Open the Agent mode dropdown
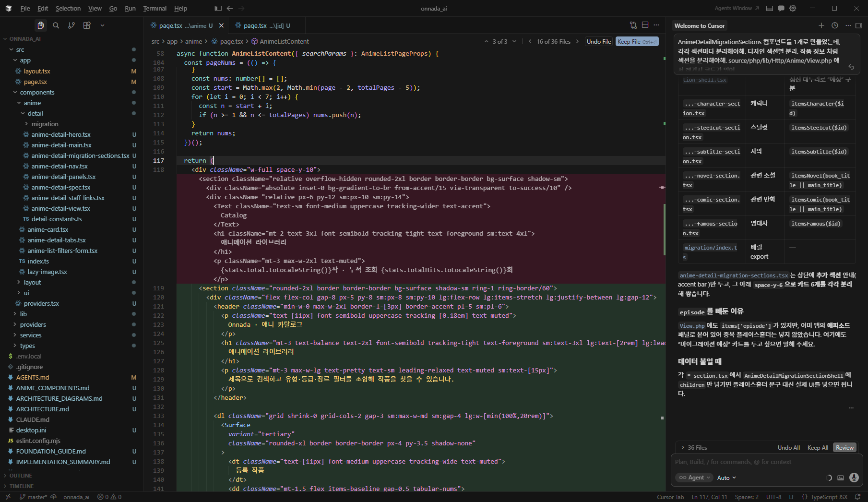The height and width of the screenshot is (502, 868). [694, 478]
